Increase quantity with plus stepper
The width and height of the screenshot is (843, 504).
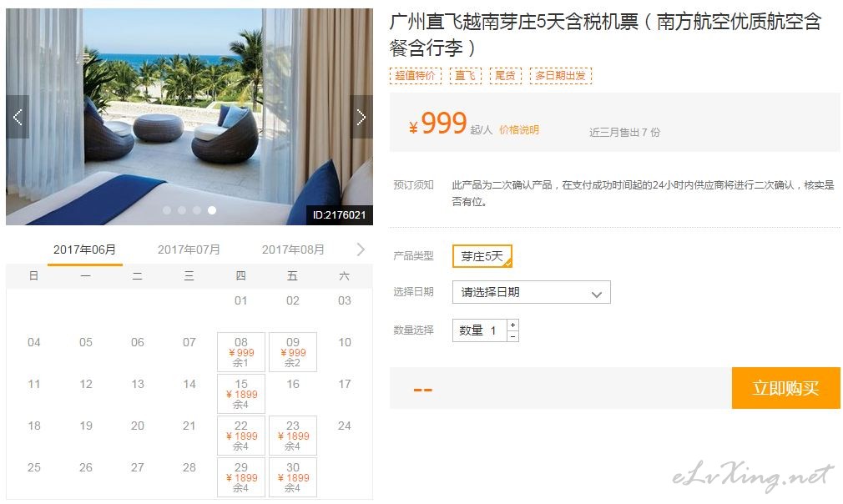[513, 325]
